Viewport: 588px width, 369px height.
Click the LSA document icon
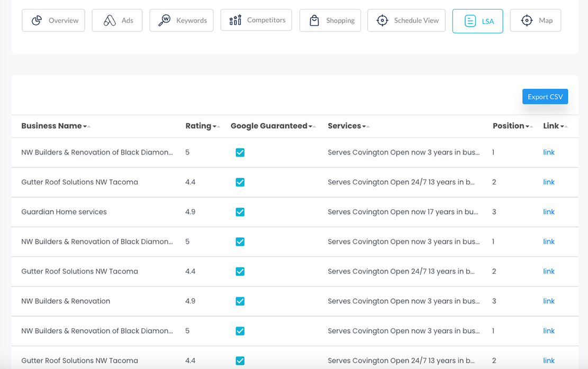[471, 21]
